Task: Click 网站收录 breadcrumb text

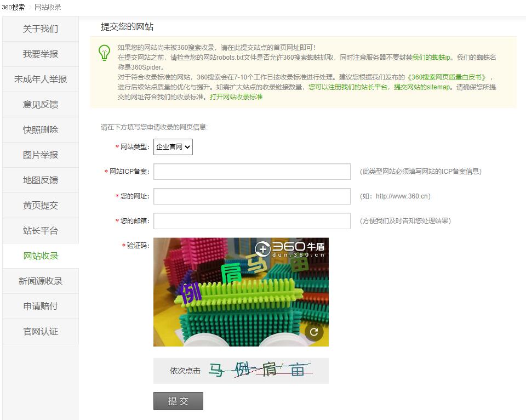Action: pos(48,7)
